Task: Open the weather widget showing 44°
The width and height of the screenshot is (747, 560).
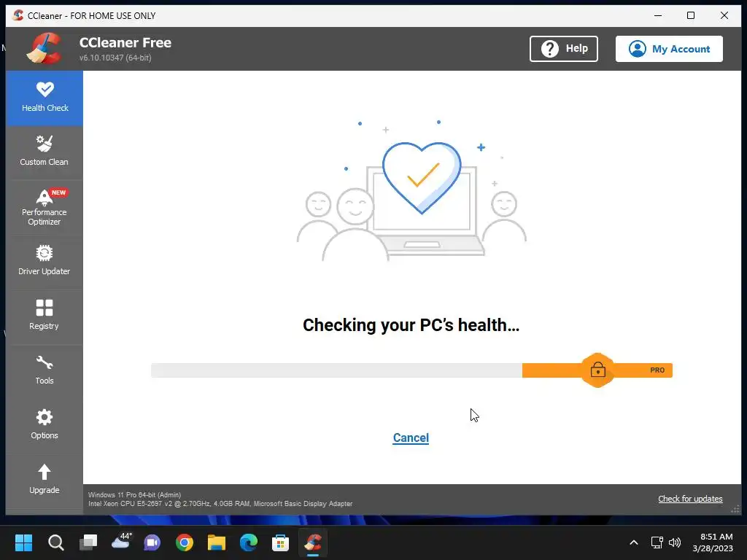Action: coord(121,542)
